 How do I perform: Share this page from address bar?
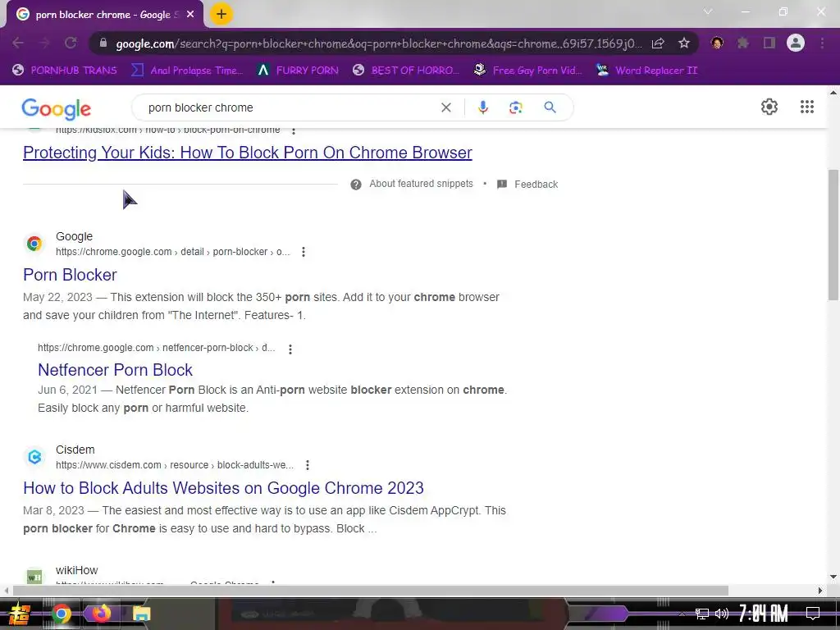[658, 43]
